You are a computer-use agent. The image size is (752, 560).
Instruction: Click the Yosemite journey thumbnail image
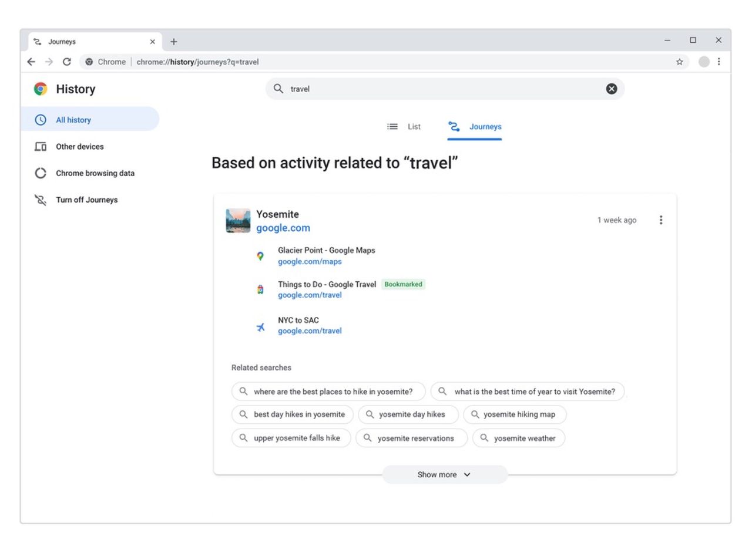tap(238, 221)
